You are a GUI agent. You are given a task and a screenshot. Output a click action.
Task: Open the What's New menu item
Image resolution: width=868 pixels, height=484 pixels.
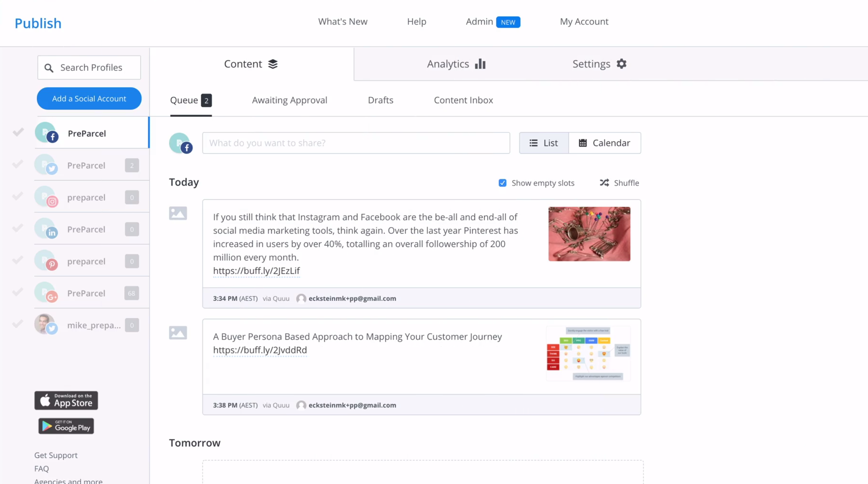343,22
